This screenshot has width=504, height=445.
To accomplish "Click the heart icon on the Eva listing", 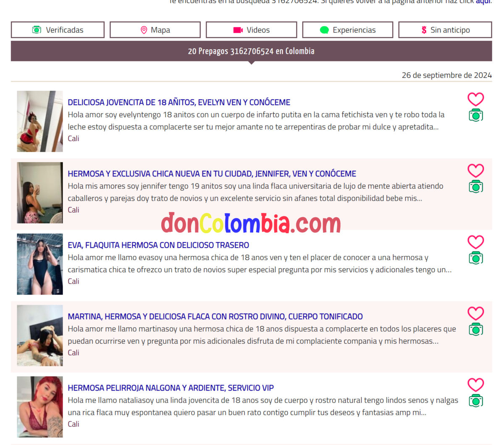I will tap(475, 242).
